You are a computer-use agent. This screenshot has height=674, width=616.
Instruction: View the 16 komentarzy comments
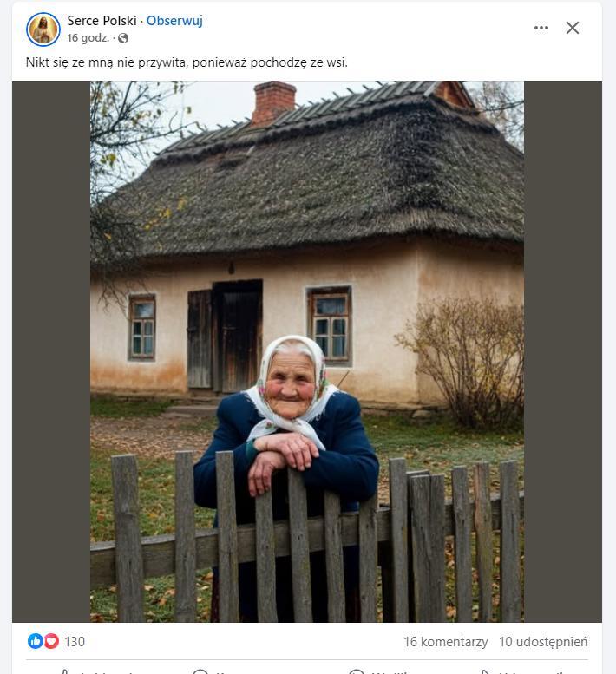445,641
